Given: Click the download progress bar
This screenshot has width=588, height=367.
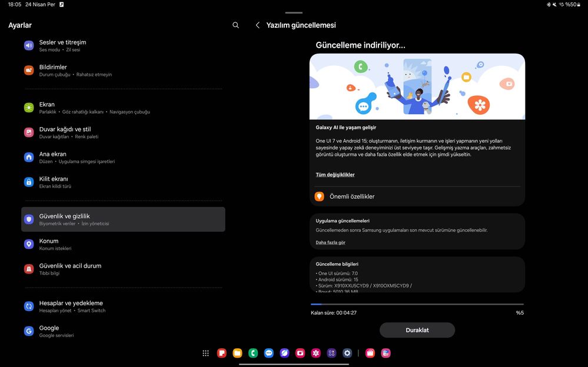Looking at the screenshot, I should pos(417,304).
